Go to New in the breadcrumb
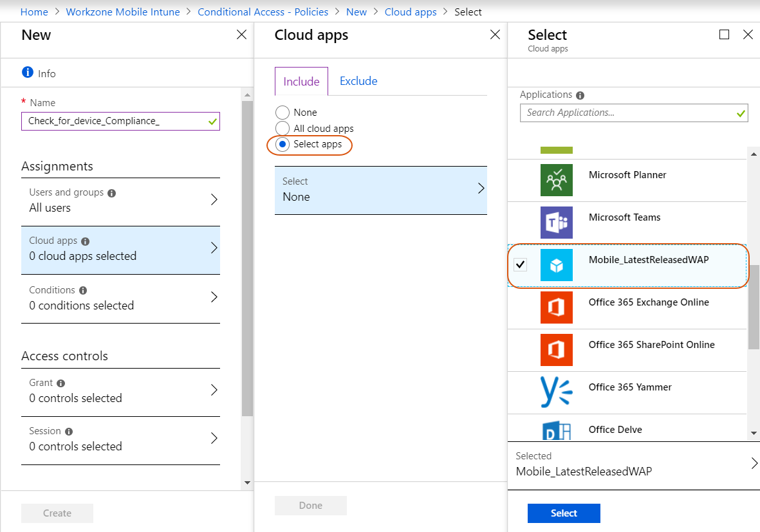The width and height of the screenshot is (760, 532). [x=357, y=12]
